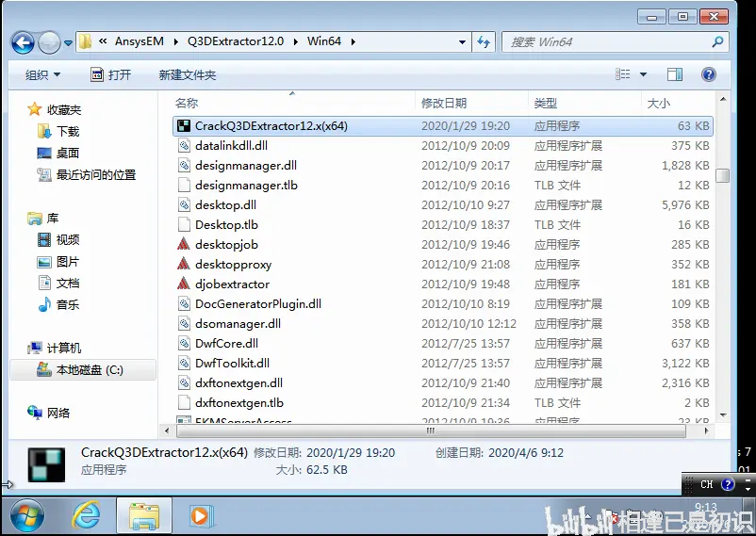The image size is (756, 536).
Task: Click the Back navigation arrow
Action: click(x=23, y=42)
